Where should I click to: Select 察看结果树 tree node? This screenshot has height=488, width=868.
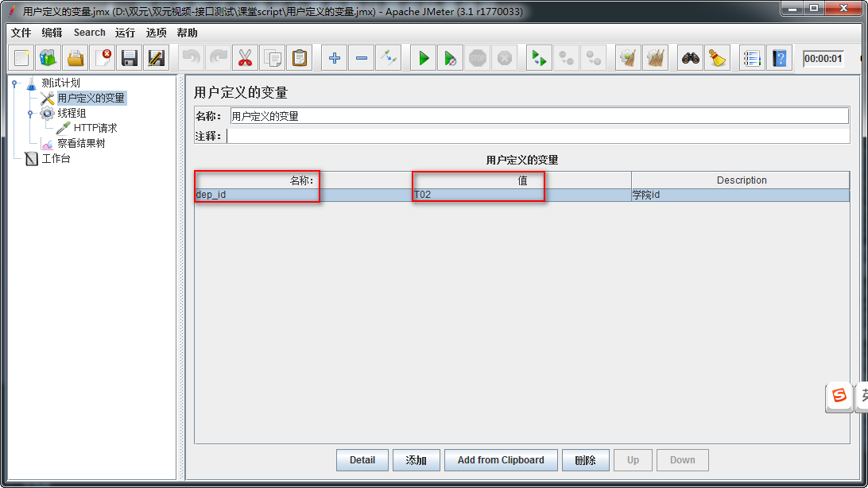[x=81, y=143]
